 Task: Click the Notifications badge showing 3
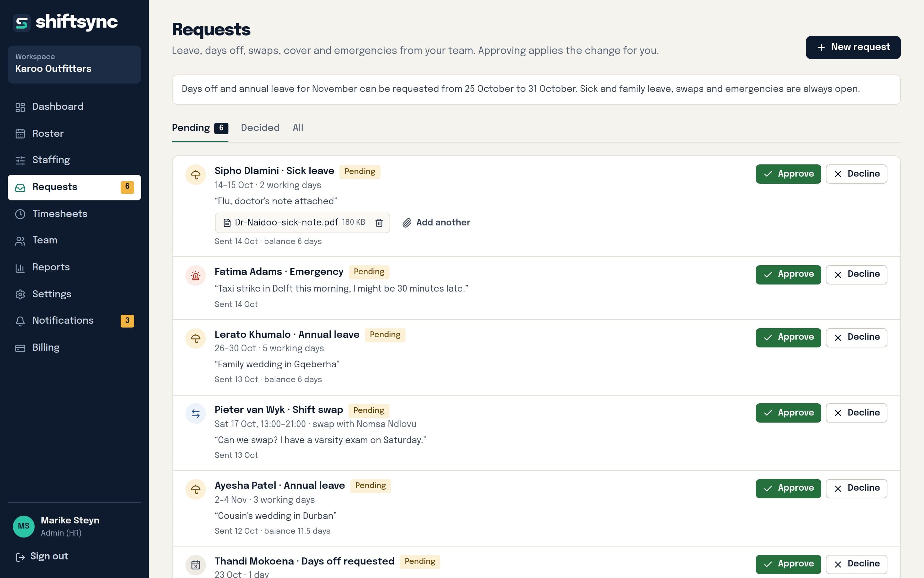127,321
